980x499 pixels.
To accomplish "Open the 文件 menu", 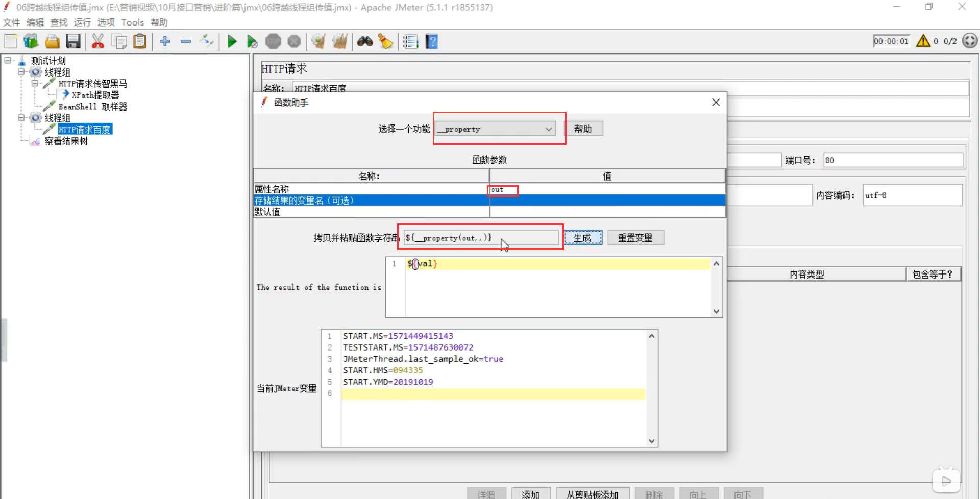I will (12, 22).
